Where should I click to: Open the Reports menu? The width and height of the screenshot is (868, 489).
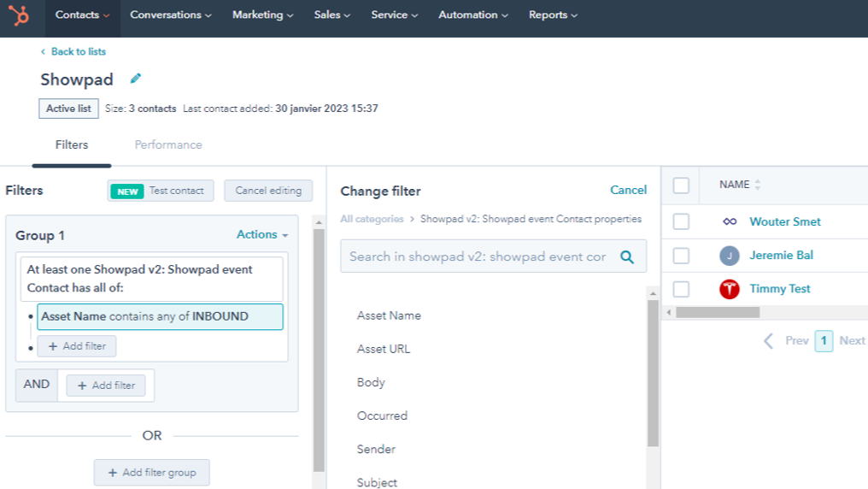pos(553,15)
